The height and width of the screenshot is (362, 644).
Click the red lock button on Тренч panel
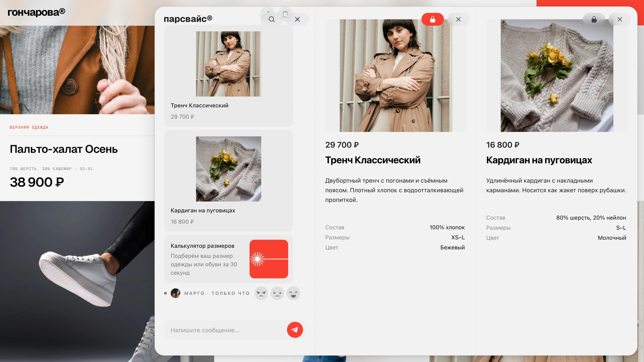pos(432,19)
